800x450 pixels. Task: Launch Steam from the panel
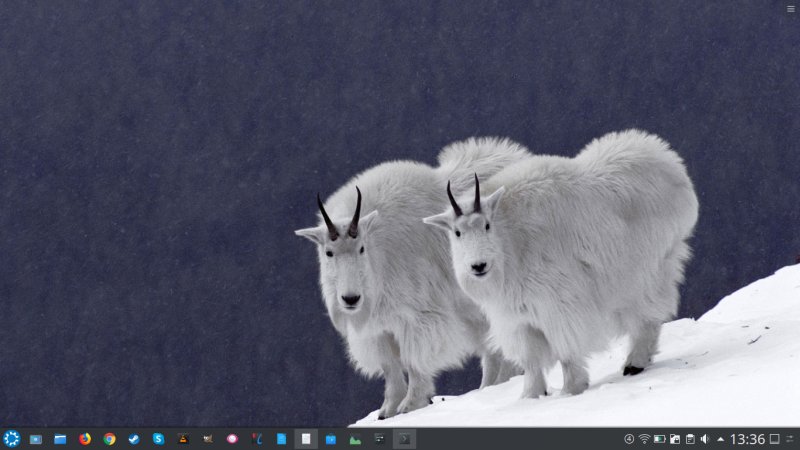134,439
